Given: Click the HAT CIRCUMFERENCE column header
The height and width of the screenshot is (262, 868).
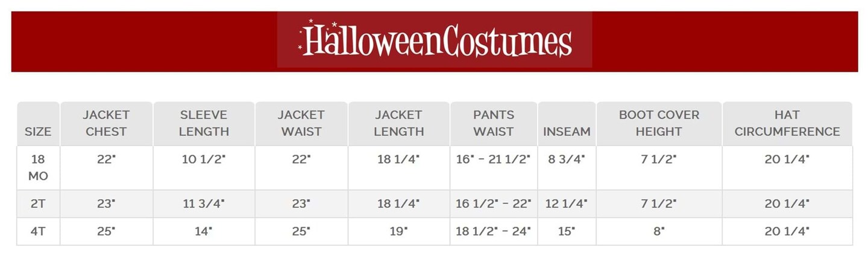Looking at the screenshot, I should pos(787,123).
